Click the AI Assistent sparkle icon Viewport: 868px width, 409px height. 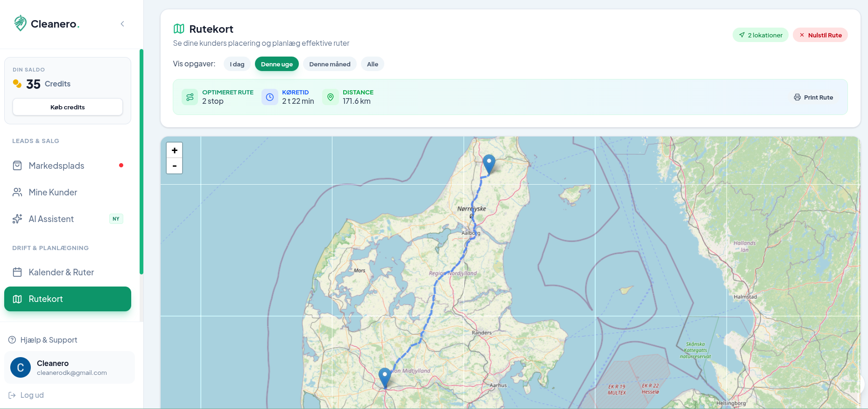click(17, 219)
